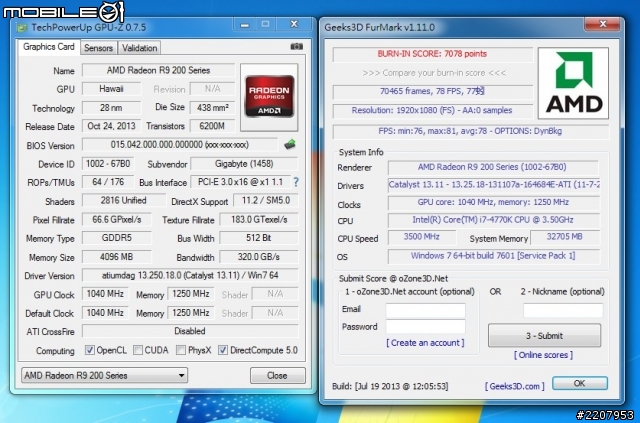
Task: Click the GPU-Z title bar app icon
Action: click(22, 28)
